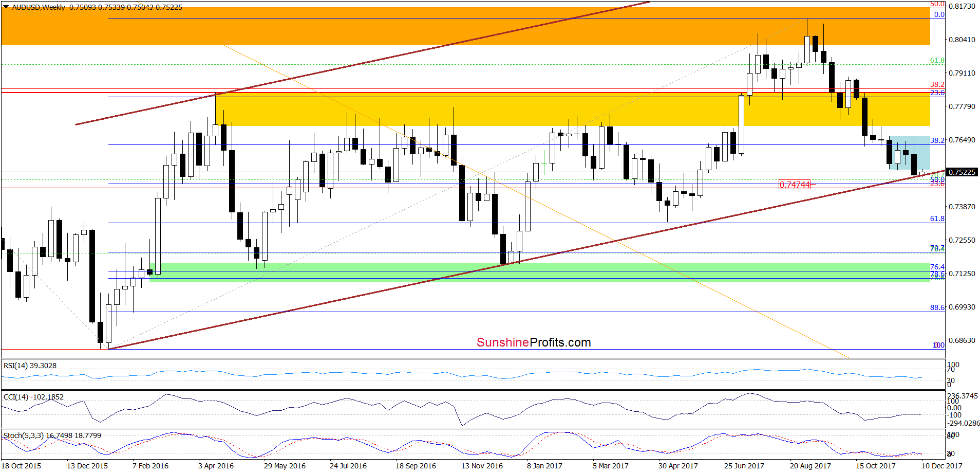
Task: Click the 29 May 2016 date label
Action: click(x=285, y=466)
